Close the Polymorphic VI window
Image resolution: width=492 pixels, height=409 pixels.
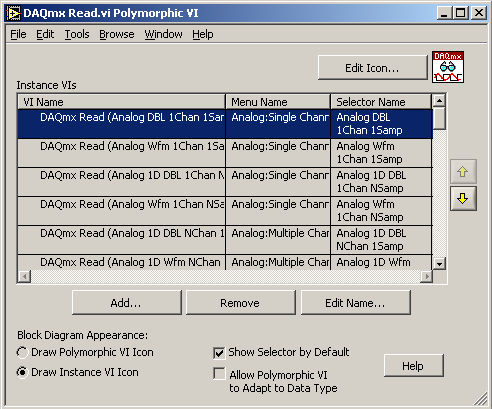(x=479, y=13)
